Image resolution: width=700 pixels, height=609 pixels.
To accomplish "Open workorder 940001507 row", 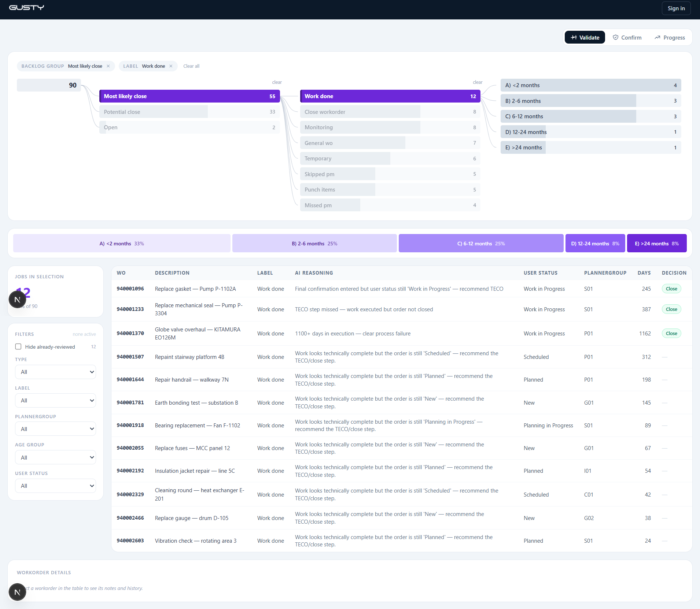I will pos(402,357).
